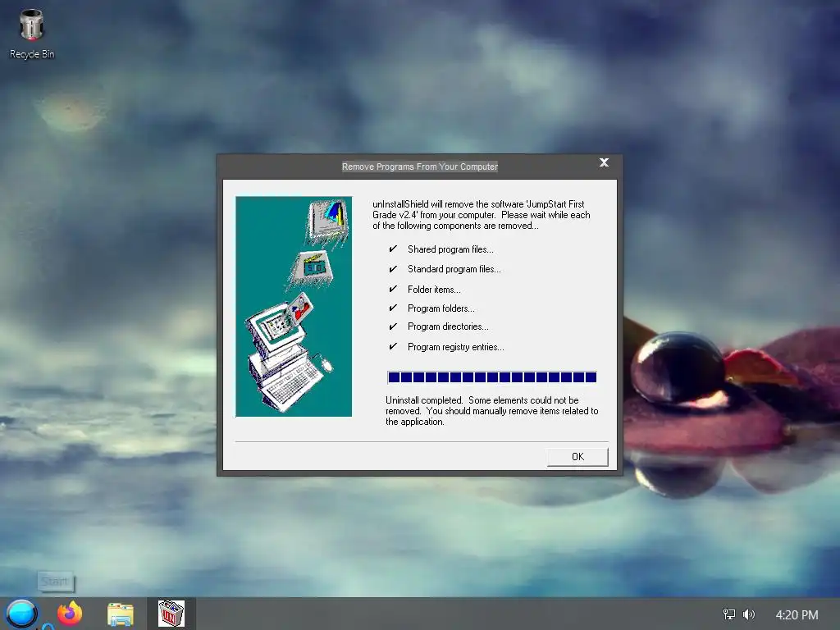Click the OK button in uninstall dialog
The image size is (840, 630).
click(x=577, y=456)
